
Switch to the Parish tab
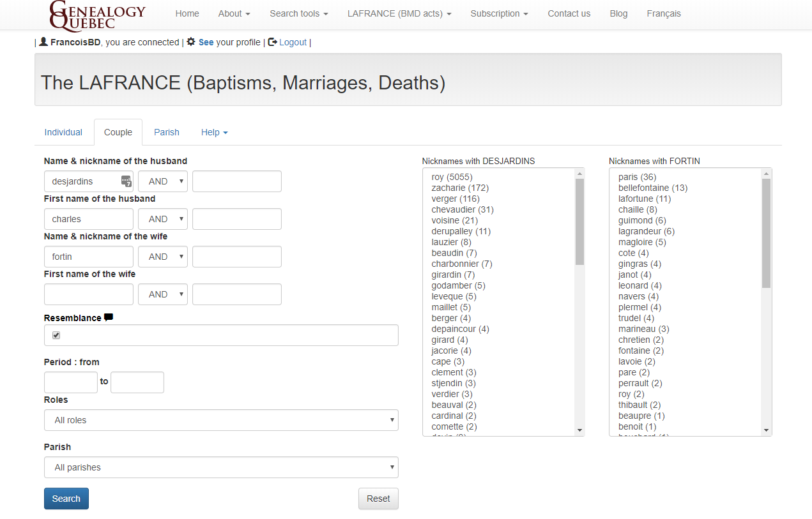(x=167, y=132)
